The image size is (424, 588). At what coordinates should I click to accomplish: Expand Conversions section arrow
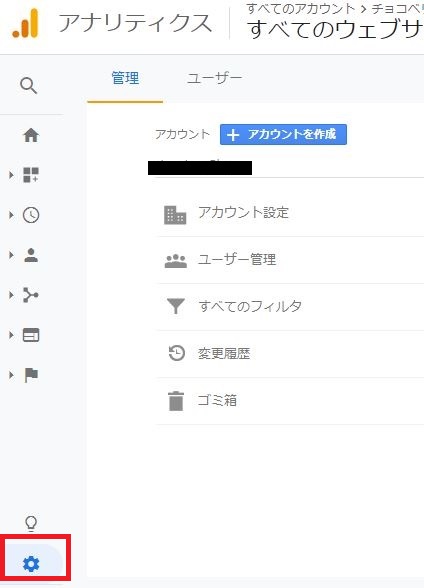[11, 375]
